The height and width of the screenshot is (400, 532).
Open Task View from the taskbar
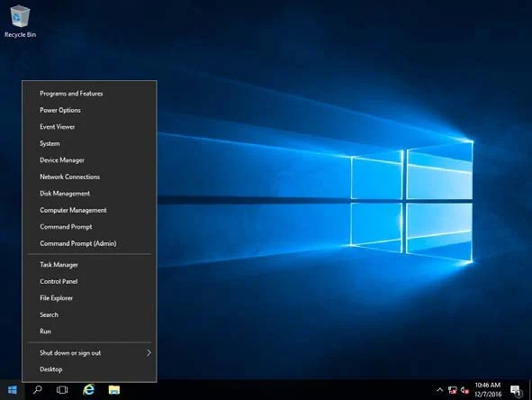pyautogui.click(x=62, y=390)
